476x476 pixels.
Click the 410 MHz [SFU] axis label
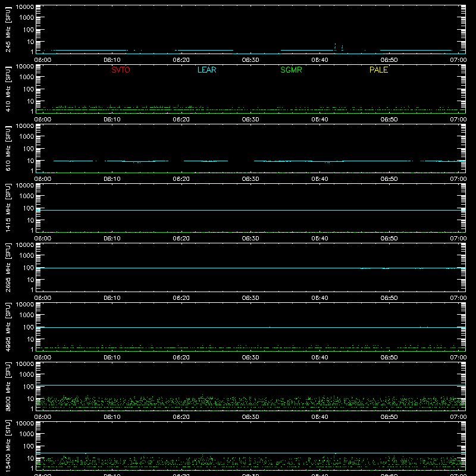pos(8,89)
